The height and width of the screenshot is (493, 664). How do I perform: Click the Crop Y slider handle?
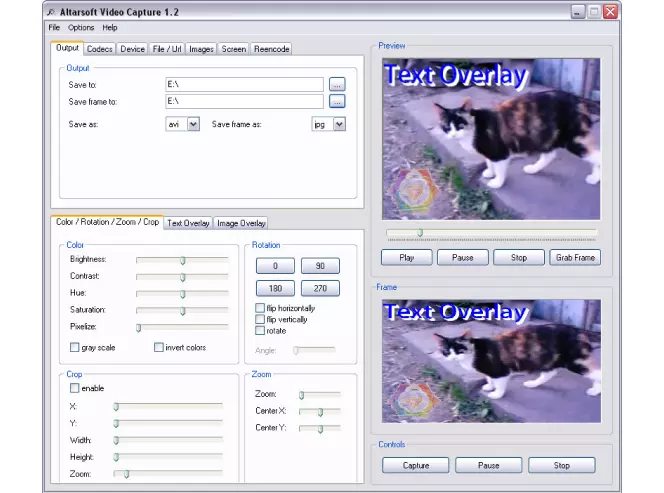click(x=116, y=424)
